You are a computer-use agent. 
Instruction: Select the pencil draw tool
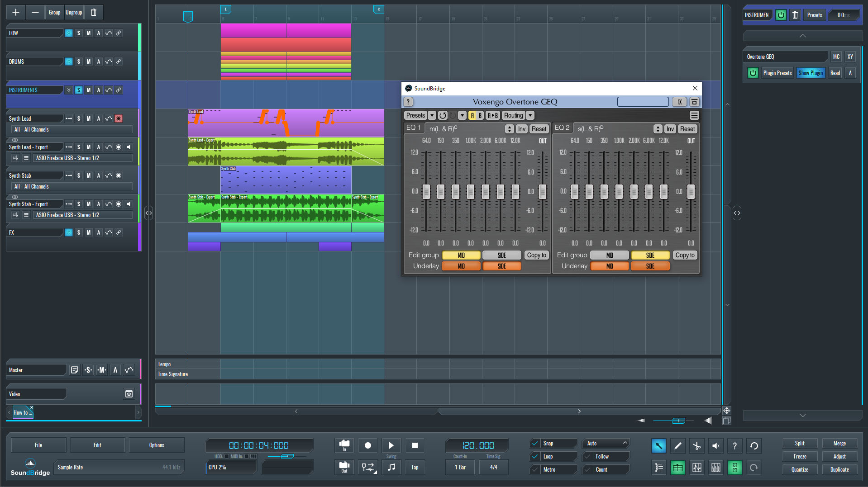(677, 446)
